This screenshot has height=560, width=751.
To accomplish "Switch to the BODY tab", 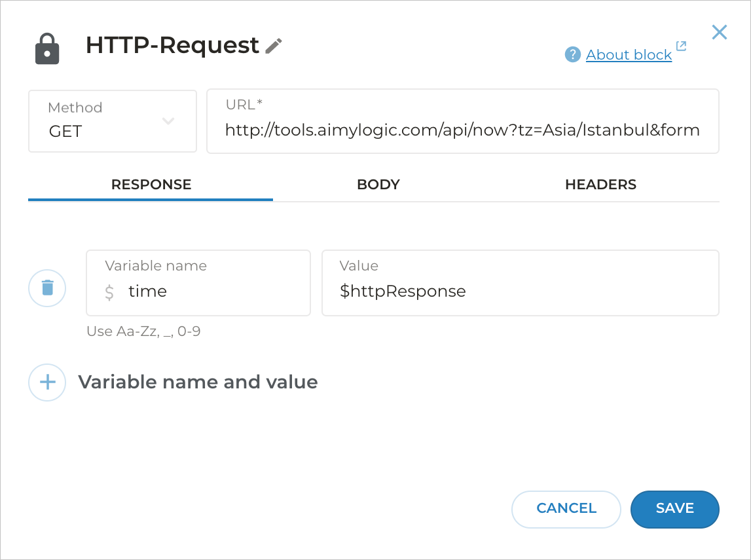I will [378, 184].
